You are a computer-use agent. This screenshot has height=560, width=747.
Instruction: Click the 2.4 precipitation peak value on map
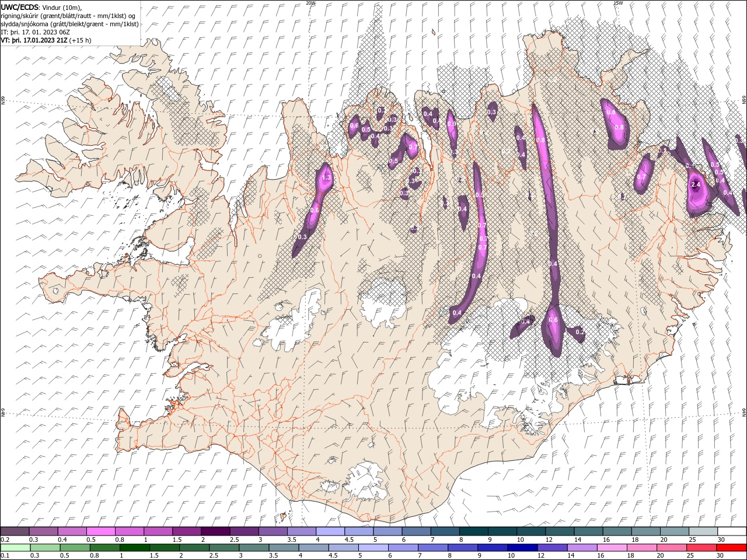pyautogui.click(x=696, y=184)
